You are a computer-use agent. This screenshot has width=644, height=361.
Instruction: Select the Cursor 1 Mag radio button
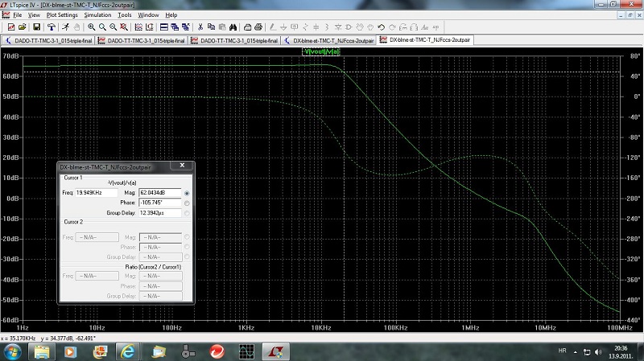(188, 193)
